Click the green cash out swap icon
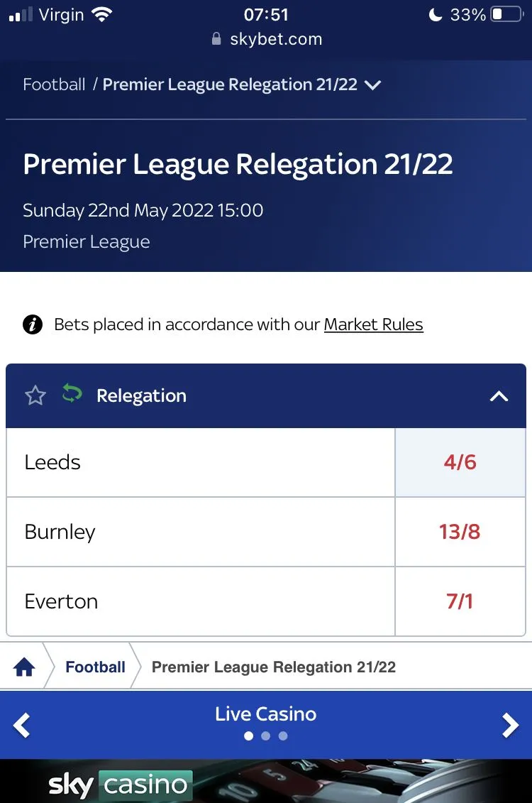 [x=72, y=393]
